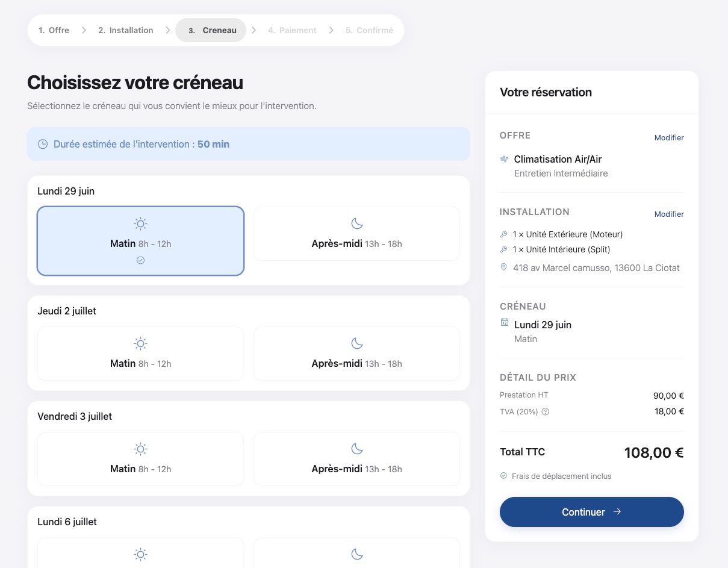Click the TVA help question-mark icon
The height and width of the screenshot is (568, 728).
pos(546,412)
